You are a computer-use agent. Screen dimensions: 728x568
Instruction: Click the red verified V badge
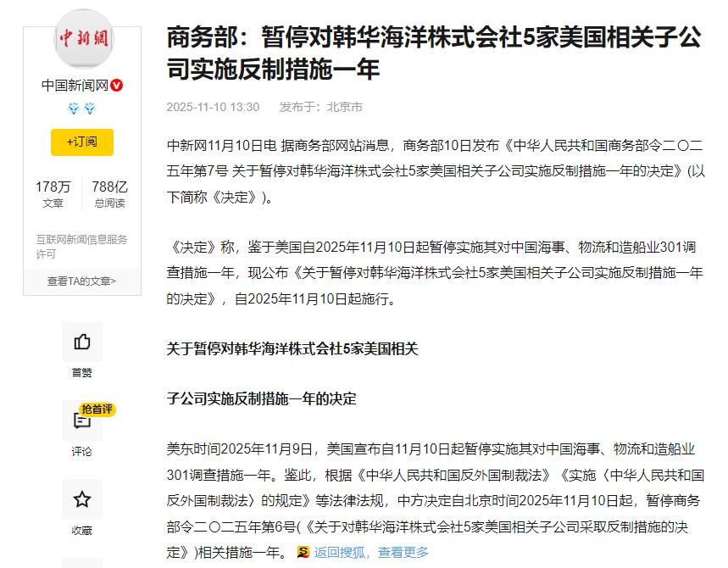click(x=117, y=86)
